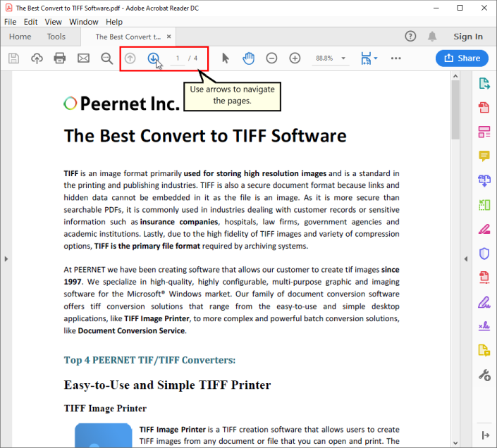Open the zoom level dropdown

[343, 58]
